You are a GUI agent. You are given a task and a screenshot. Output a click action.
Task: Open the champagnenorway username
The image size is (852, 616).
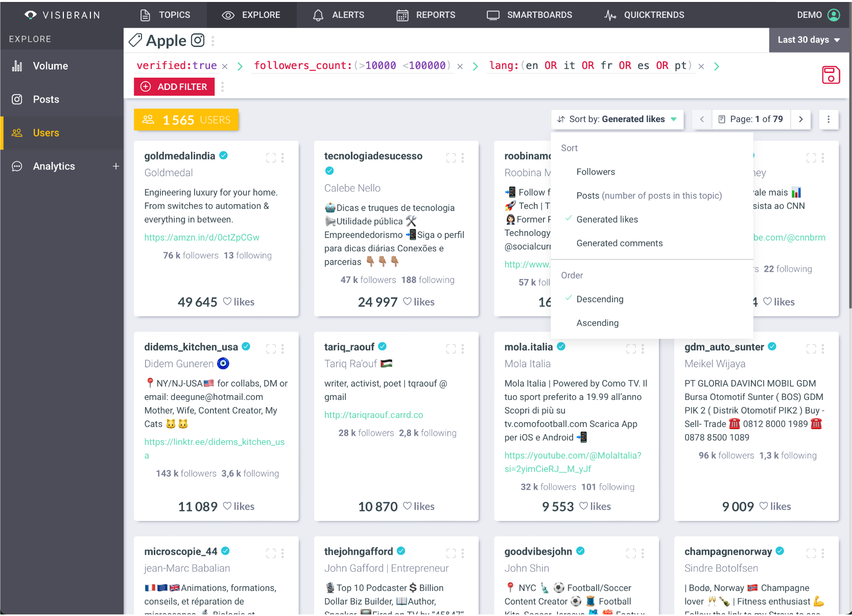coord(728,552)
